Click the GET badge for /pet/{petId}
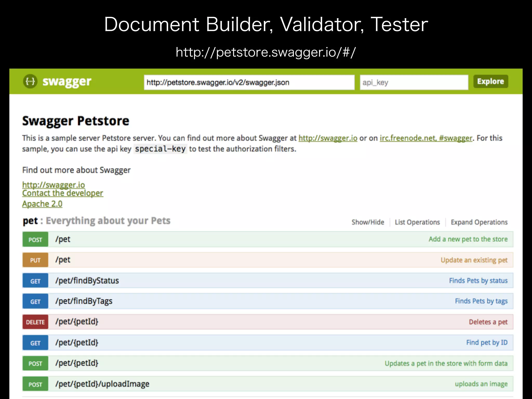The height and width of the screenshot is (399, 532). click(35, 343)
